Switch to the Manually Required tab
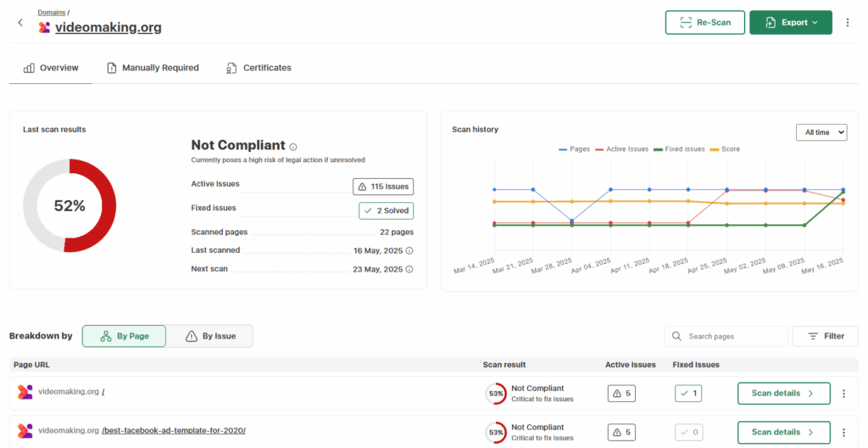 click(153, 68)
